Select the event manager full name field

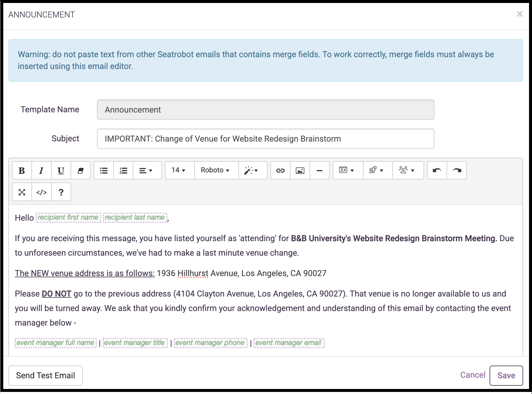click(x=56, y=343)
